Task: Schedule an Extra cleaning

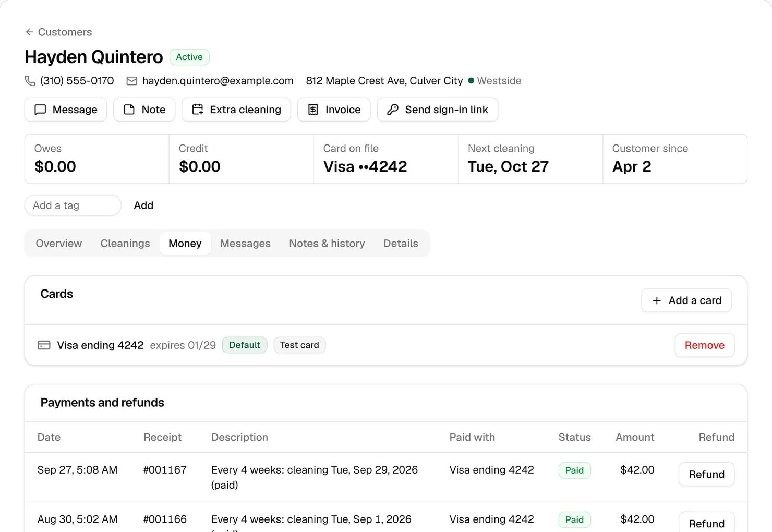Action: pos(236,110)
